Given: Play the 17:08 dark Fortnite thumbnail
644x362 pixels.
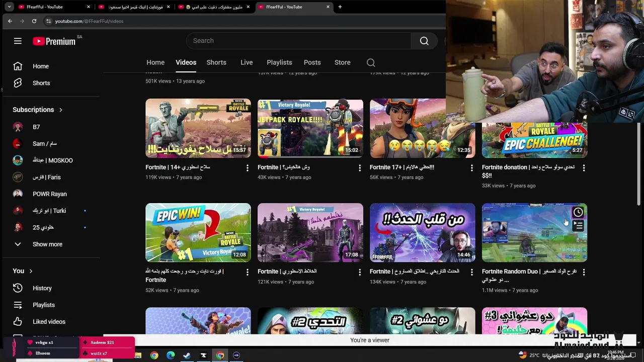Looking at the screenshot, I should [310, 232].
